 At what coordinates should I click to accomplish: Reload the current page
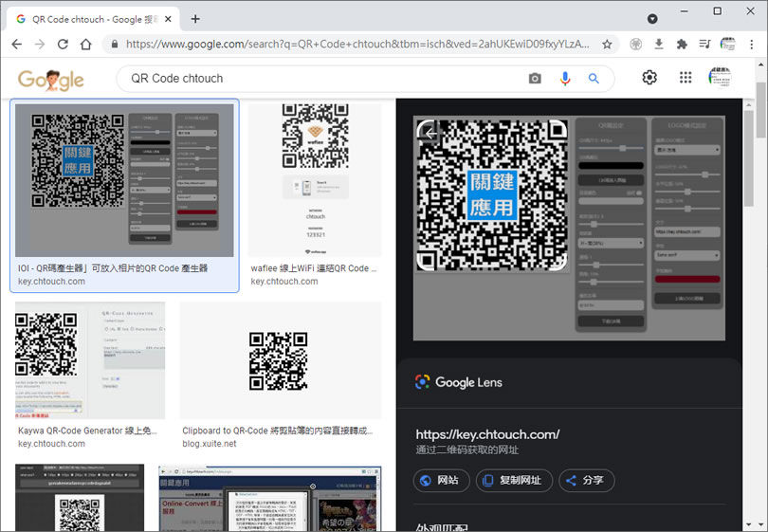click(x=63, y=44)
